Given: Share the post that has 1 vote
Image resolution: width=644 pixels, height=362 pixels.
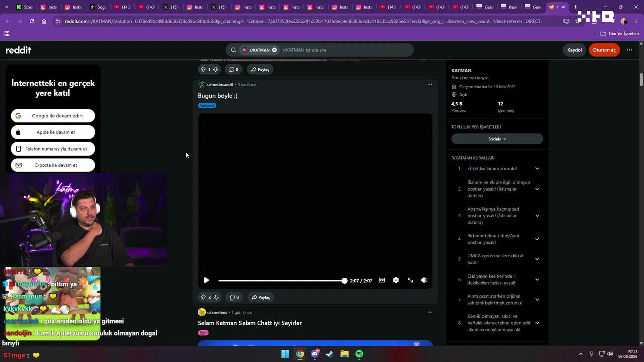Looking at the screenshot, I should click(260, 69).
